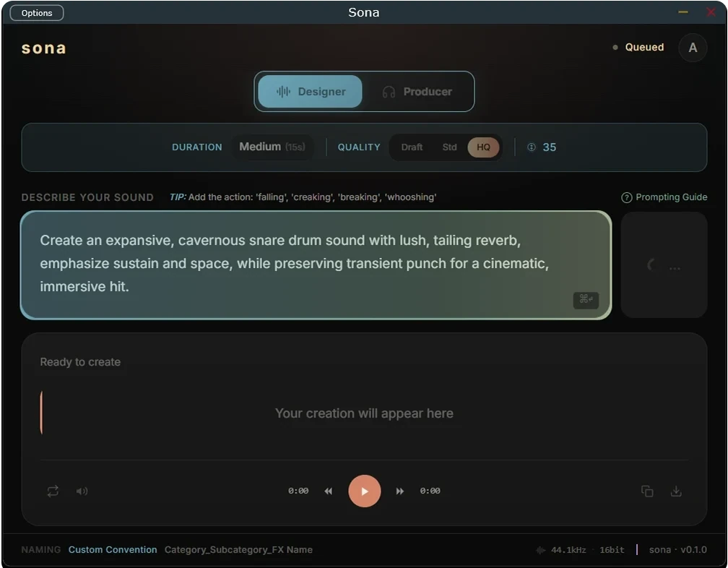Click the waveform playhead marker
This screenshot has width=728, height=568.
pos(41,413)
